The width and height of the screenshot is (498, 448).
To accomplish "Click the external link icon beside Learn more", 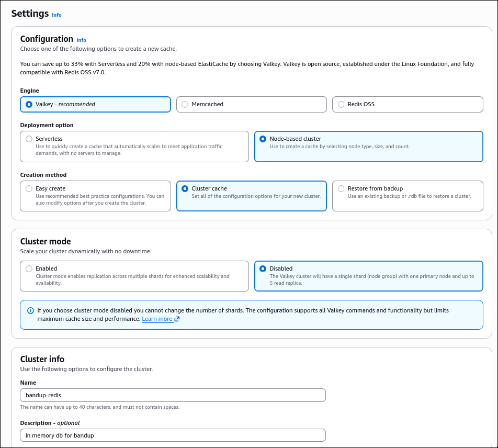I will 177,319.
